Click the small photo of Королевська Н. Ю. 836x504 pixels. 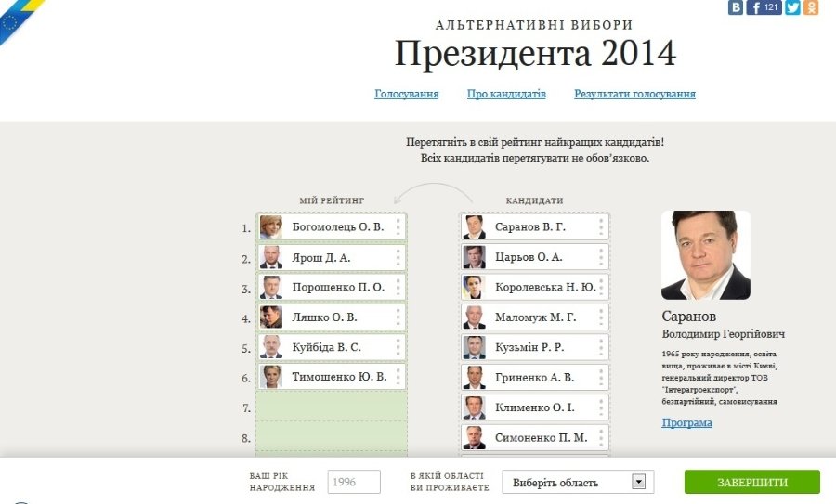[x=475, y=287]
